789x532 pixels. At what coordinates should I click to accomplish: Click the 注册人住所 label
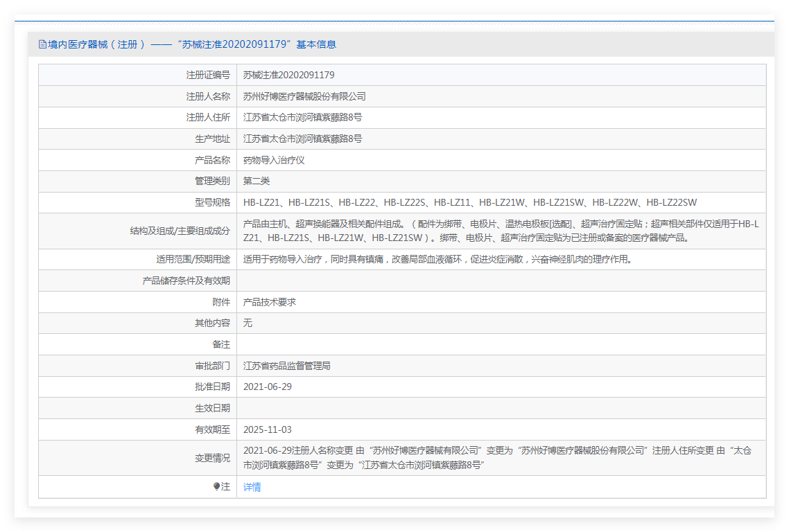pyautogui.click(x=208, y=117)
